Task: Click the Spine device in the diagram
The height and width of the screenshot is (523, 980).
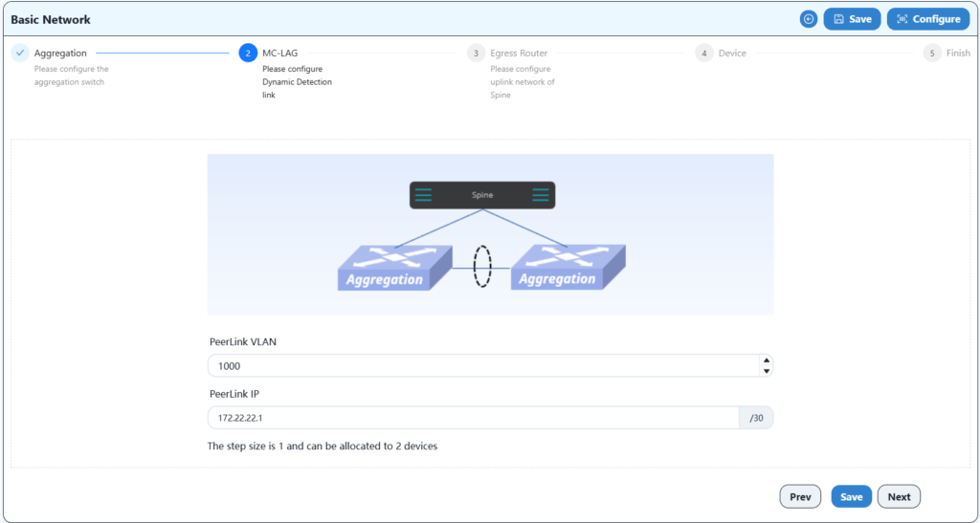Action: click(x=482, y=195)
